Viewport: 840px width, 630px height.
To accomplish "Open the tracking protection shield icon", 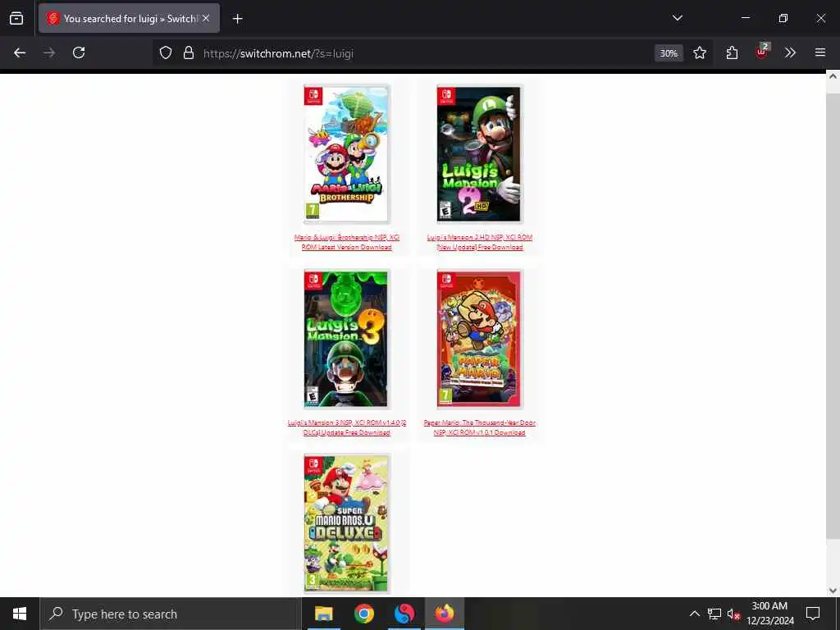I will 166,53.
